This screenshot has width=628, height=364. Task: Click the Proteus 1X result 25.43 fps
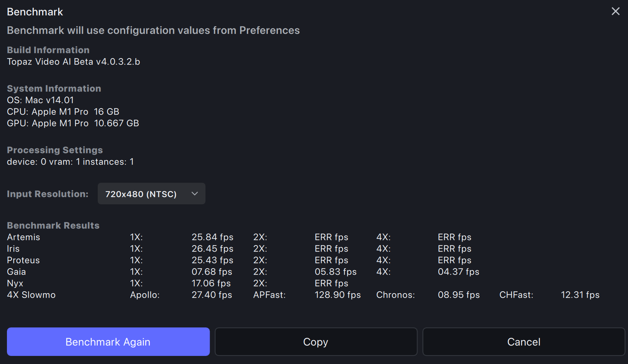(x=212, y=260)
